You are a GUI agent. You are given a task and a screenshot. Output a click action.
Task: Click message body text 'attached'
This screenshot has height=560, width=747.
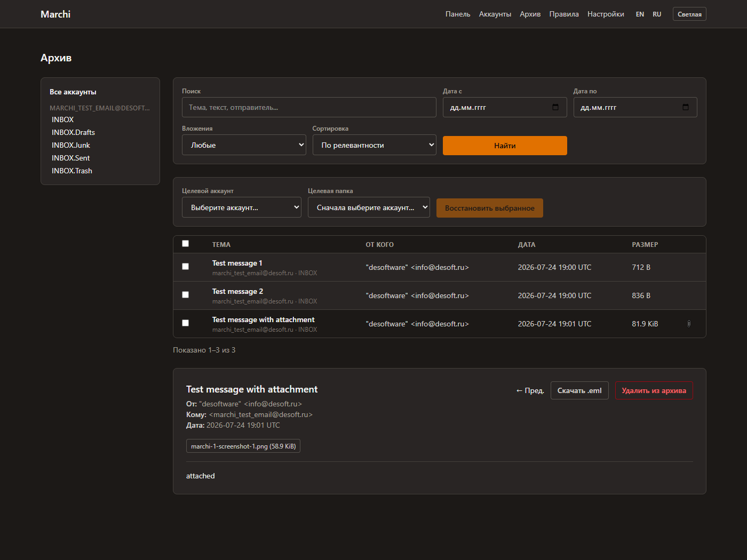(201, 476)
